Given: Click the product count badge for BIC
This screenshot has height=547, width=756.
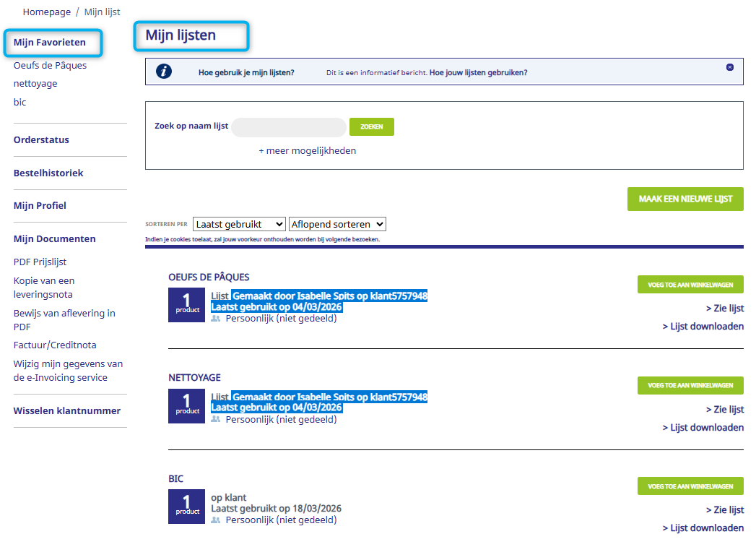Looking at the screenshot, I should point(186,507).
